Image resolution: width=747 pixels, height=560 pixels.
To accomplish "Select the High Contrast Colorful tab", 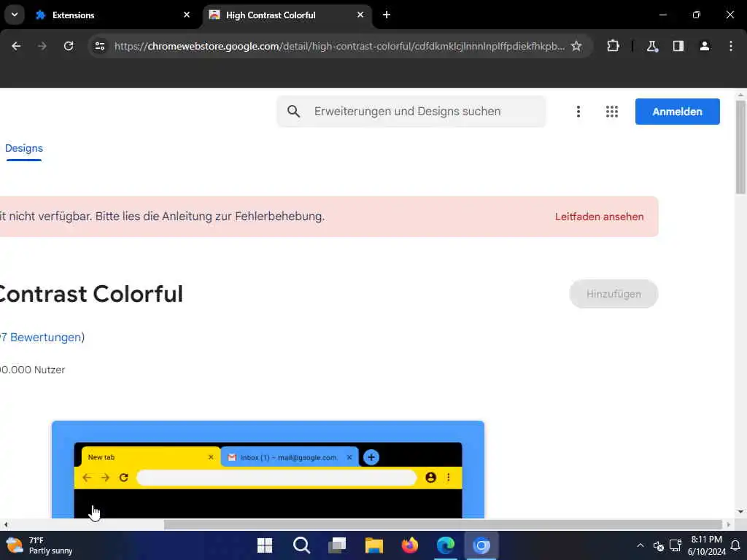I will (x=287, y=15).
